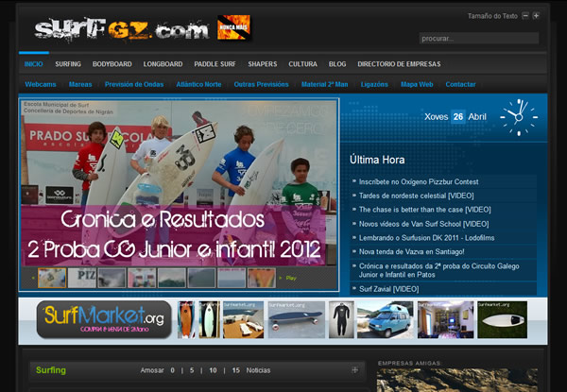
Task: Open Inscríbete no Oxígeno Pizzbur Contest
Action: pyautogui.click(x=419, y=181)
